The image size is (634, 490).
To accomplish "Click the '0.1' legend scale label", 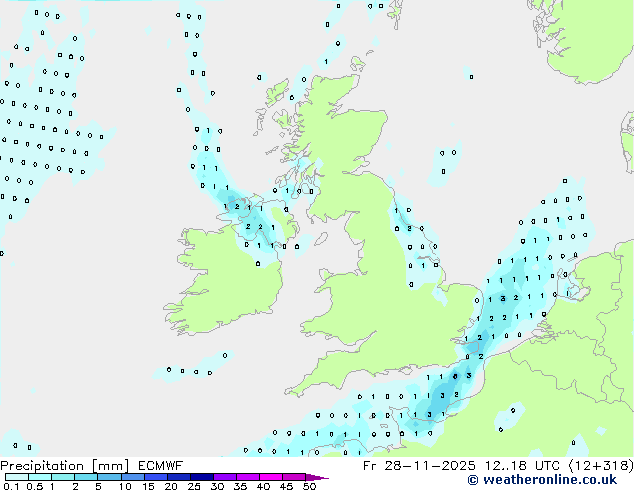I will (x=11, y=486).
